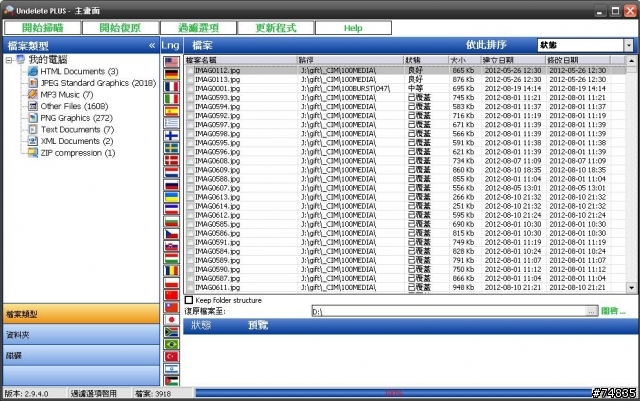Tick the checkbox for IMAG0001.jpg

coord(190,88)
